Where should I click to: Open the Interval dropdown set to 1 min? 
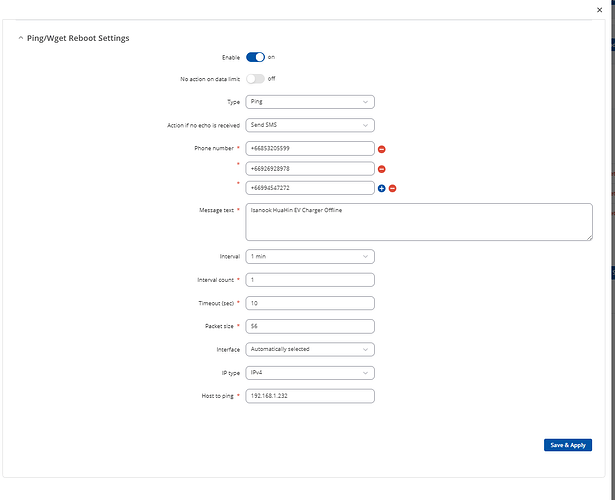click(310, 256)
